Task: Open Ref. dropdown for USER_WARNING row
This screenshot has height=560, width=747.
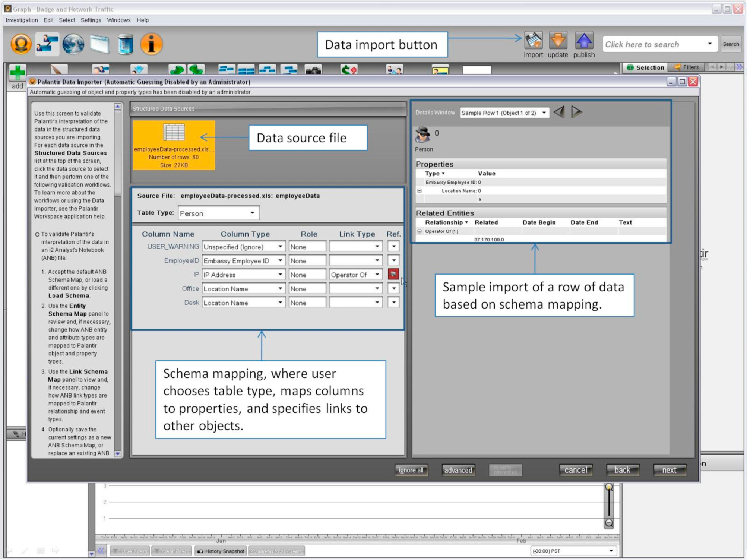Action: point(393,246)
